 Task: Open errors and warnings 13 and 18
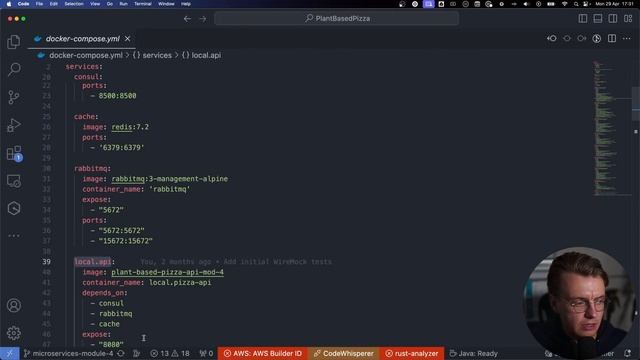(x=170, y=353)
